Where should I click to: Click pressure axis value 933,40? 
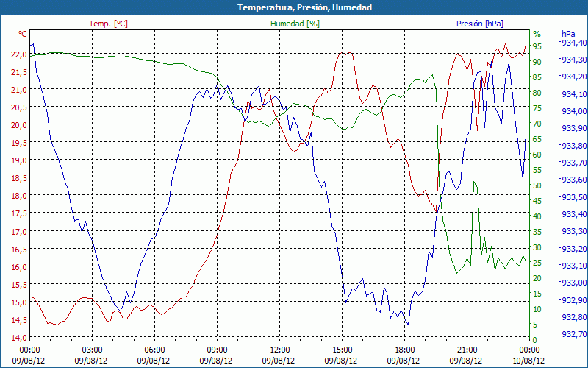click(x=573, y=214)
